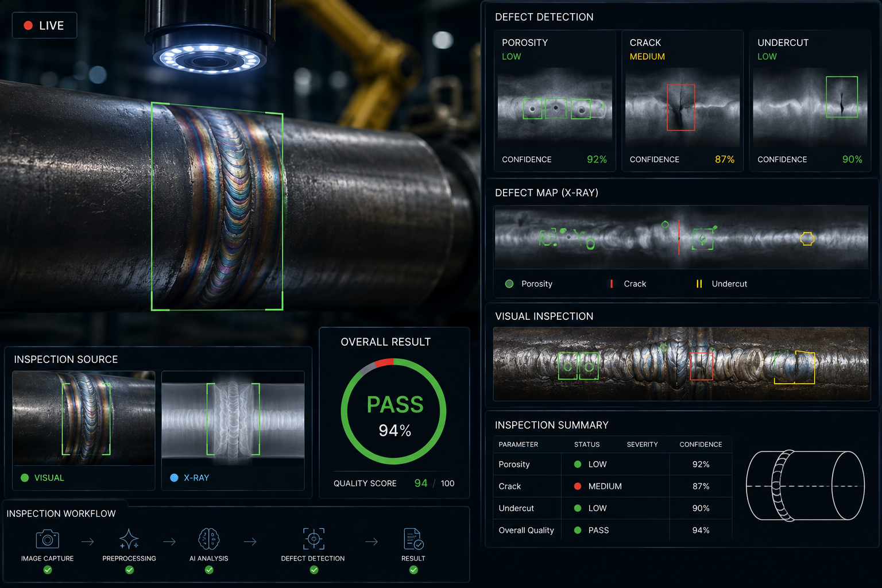The width and height of the screenshot is (882, 588).
Task: Click the PASS 94% circular gauge
Action: [x=394, y=411]
